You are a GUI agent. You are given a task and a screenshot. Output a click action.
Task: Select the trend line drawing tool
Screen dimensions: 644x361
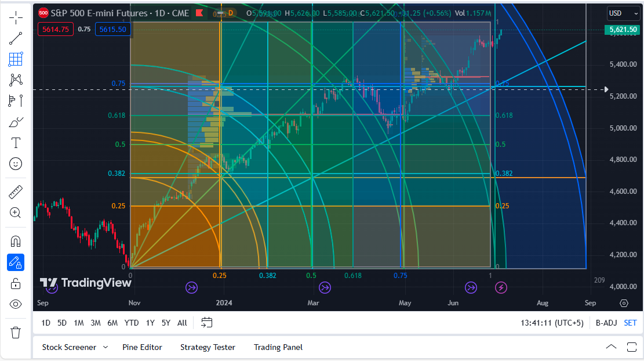(16, 39)
